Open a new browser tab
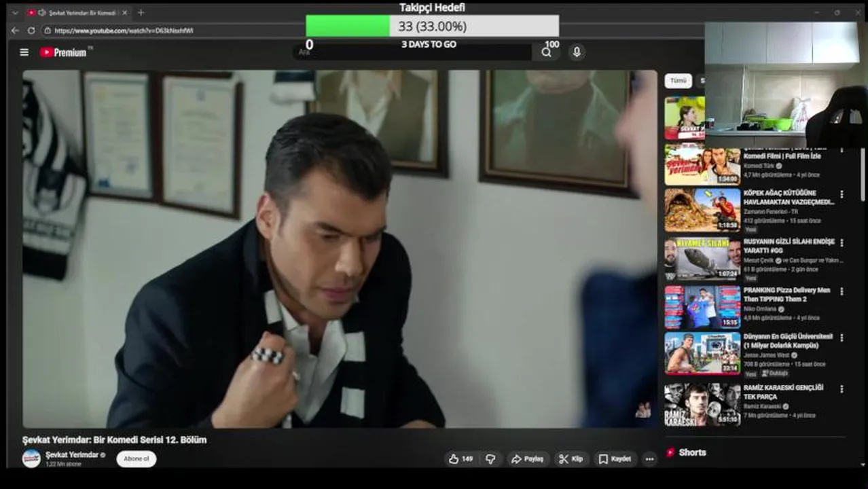This screenshot has width=868, height=489. pos(141,12)
